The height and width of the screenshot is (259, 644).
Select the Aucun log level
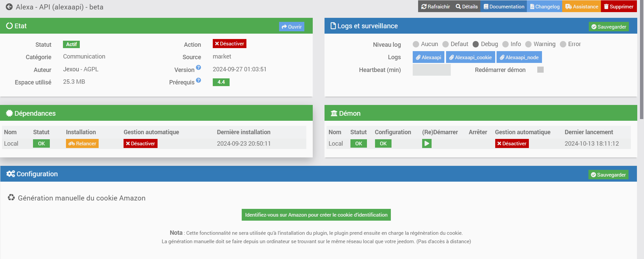416,44
